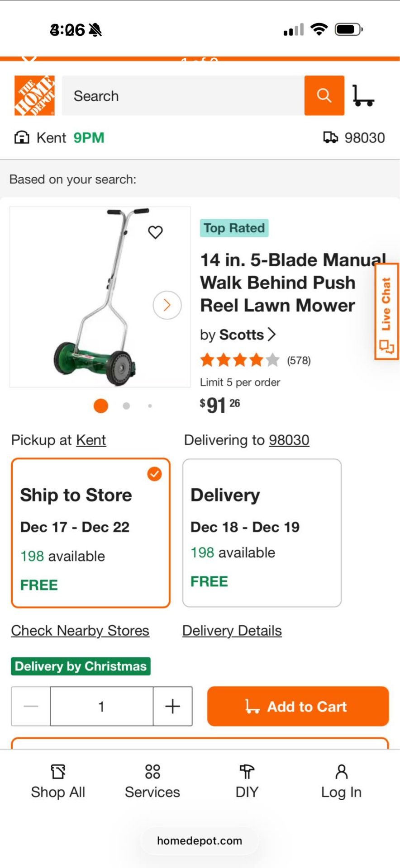
Task: Open the DIY hammer icon
Action: tap(246, 779)
